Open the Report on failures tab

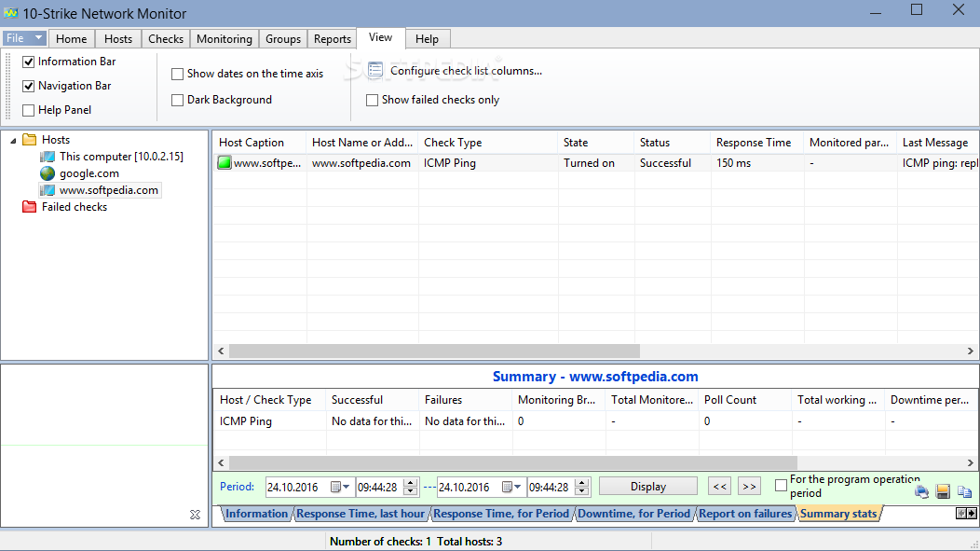(745, 514)
